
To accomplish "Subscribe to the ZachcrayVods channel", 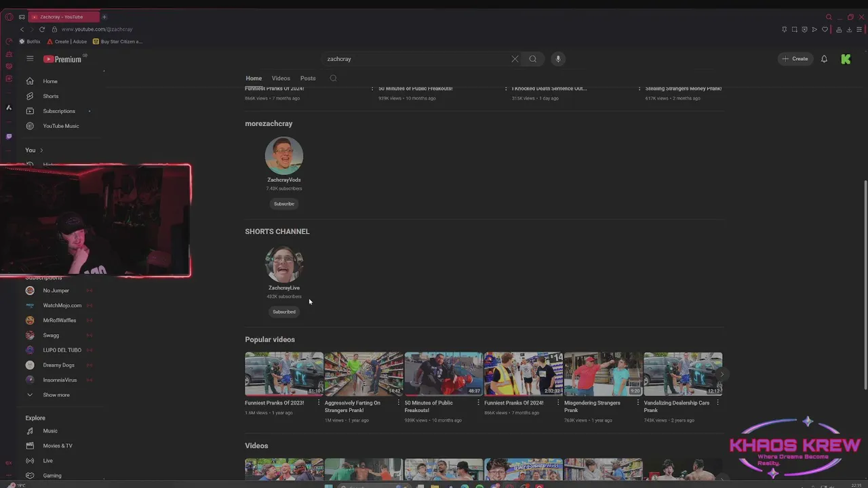I will (x=284, y=204).
